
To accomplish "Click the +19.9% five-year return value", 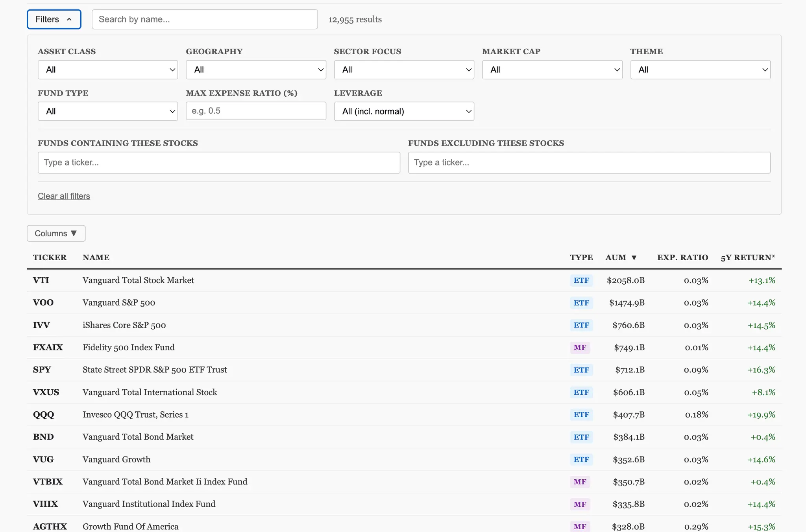I will (761, 415).
